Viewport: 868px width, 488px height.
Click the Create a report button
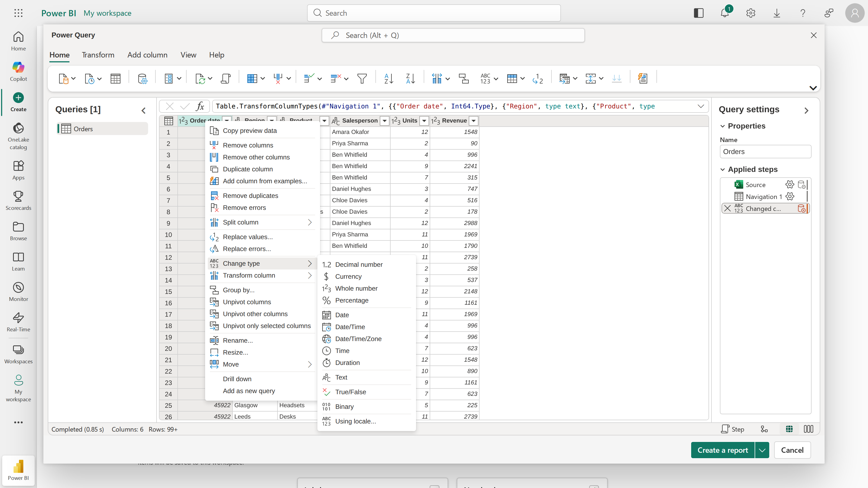tap(722, 450)
